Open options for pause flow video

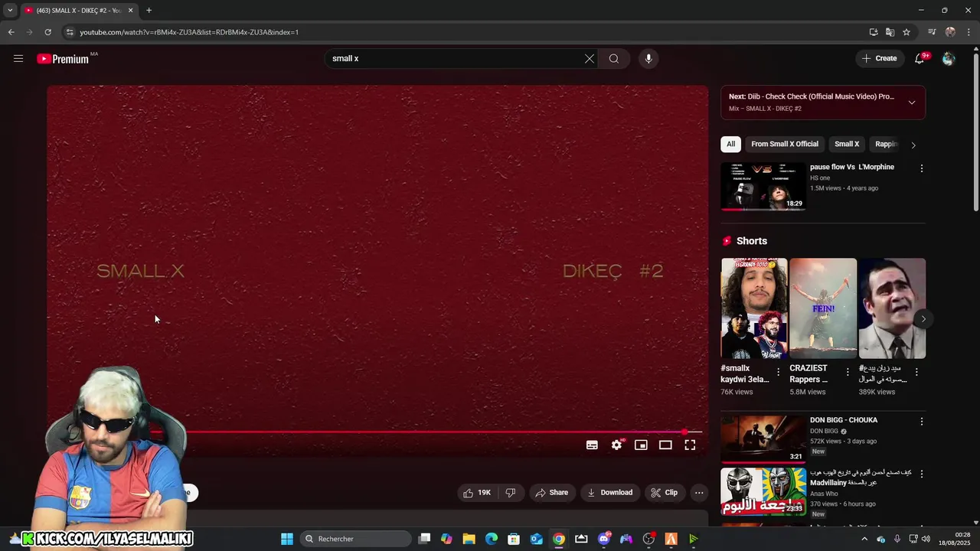(921, 168)
